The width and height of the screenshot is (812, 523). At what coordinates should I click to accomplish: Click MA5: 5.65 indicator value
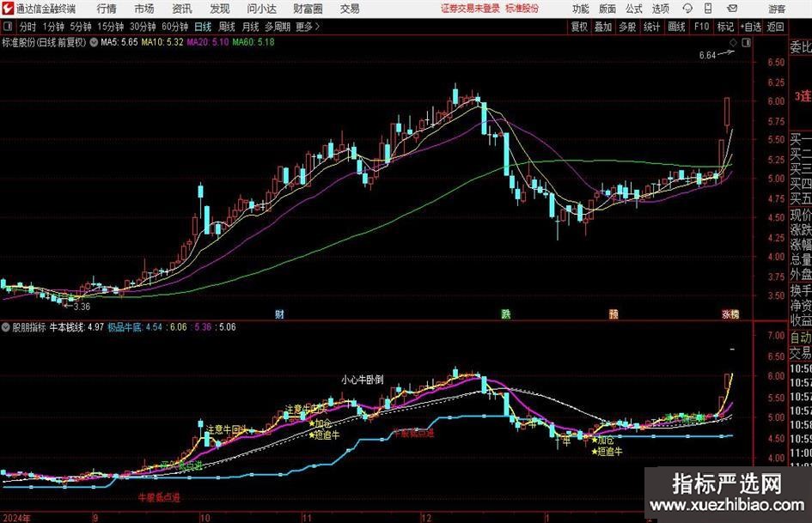[x=119, y=42]
